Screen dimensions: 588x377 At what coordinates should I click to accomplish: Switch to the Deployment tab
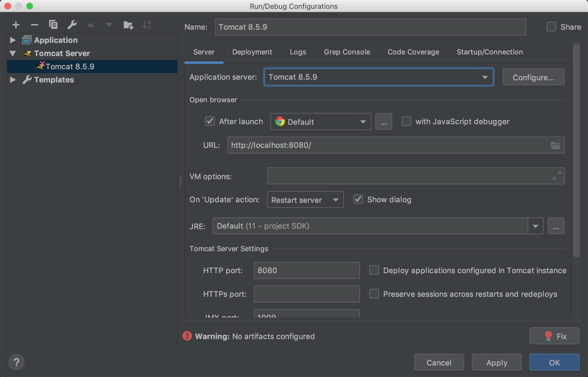[252, 52]
